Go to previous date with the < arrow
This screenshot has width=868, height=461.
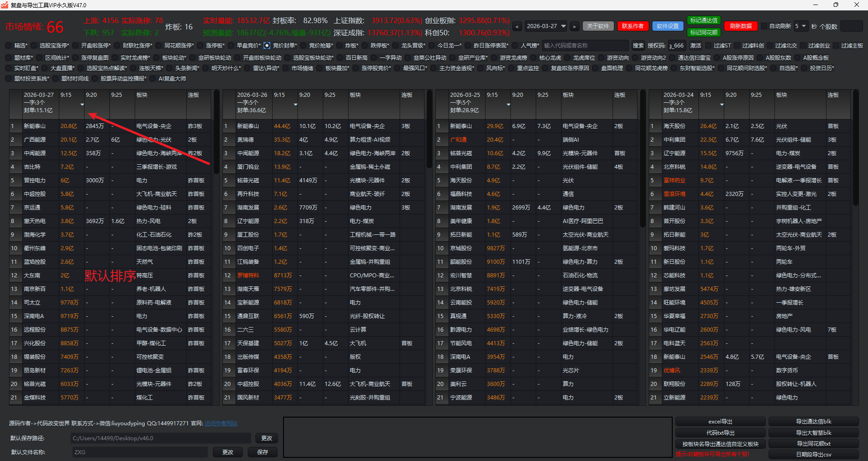[517, 27]
